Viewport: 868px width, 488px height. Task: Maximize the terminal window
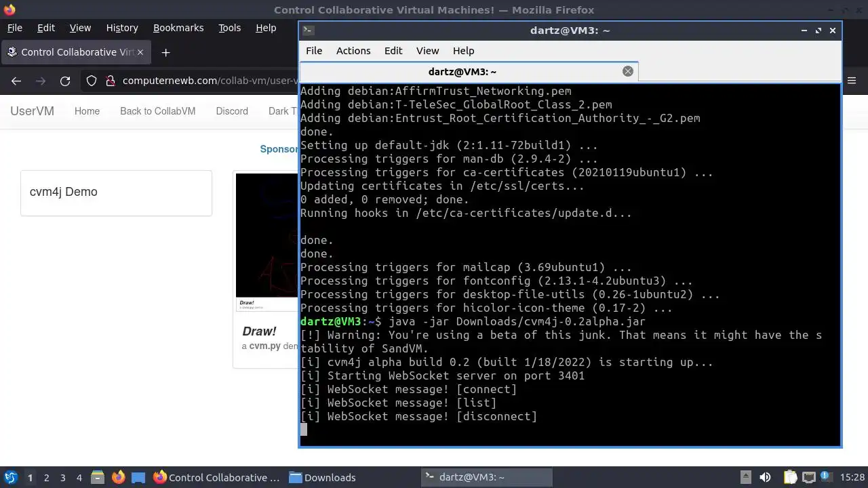pos(818,30)
